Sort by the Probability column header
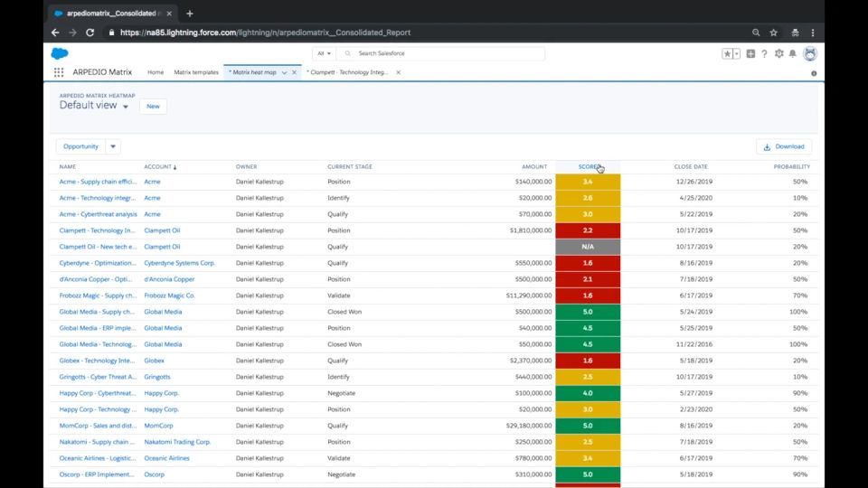The height and width of the screenshot is (488, 868). tap(792, 166)
